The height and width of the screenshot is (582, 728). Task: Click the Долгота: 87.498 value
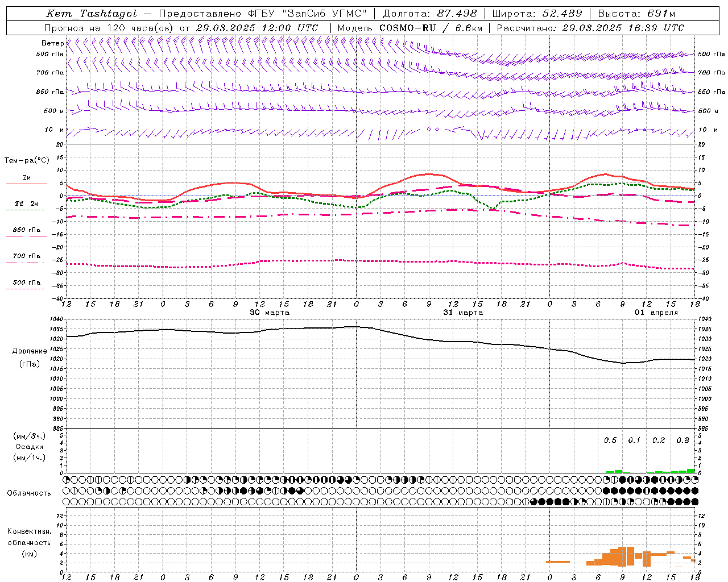coord(431,14)
